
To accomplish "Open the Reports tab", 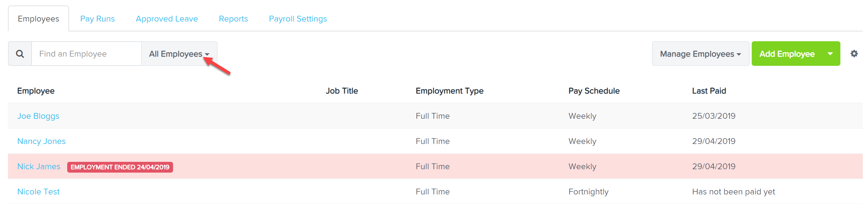I will (x=233, y=19).
